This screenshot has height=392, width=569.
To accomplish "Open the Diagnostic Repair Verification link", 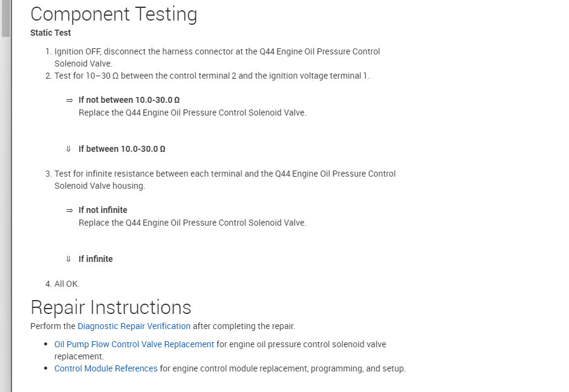I will click(x=134, y=326).
